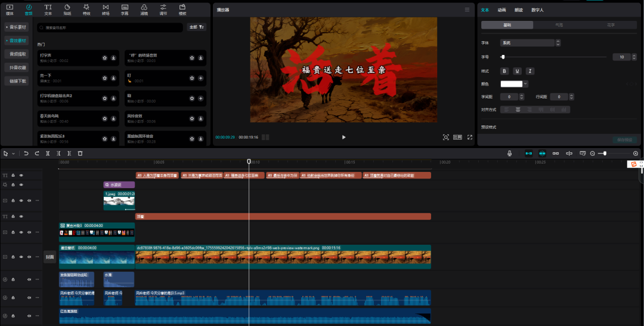Viewport: 644px width, 326px height.
Task: Click the player fullscreen icon
Action: (x=470, y=137)
